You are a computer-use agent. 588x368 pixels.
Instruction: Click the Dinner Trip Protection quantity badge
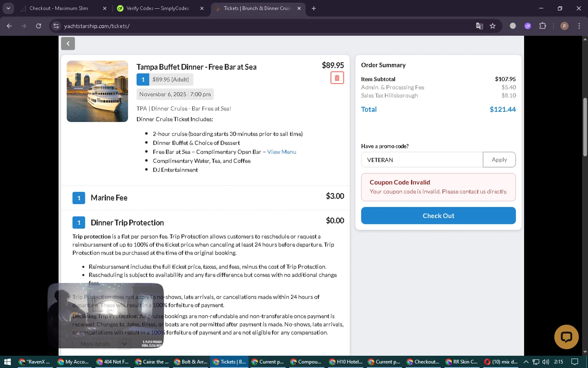tap(79, 222)
